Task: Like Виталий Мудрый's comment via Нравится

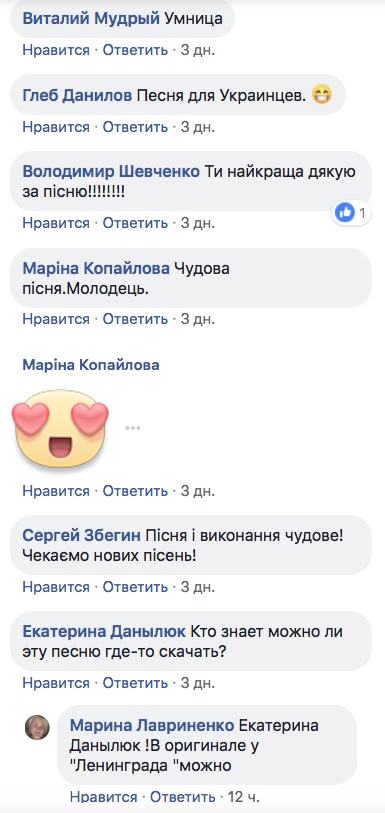Action: [x=56, y=50]
